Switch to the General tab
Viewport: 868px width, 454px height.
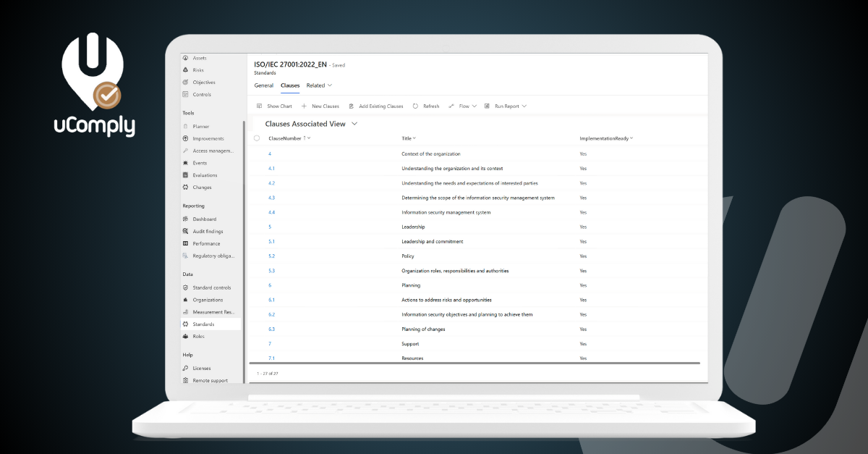coord(264,85)
